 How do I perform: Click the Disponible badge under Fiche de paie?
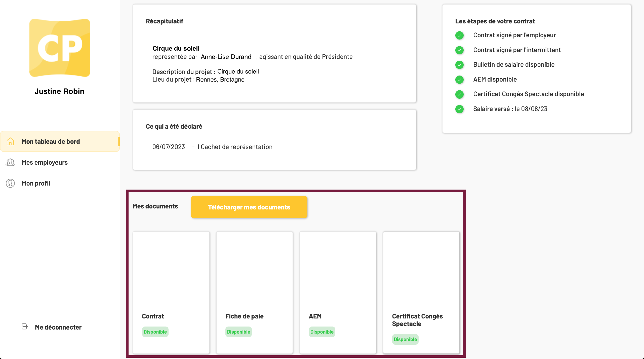click(x=238, y=332)
